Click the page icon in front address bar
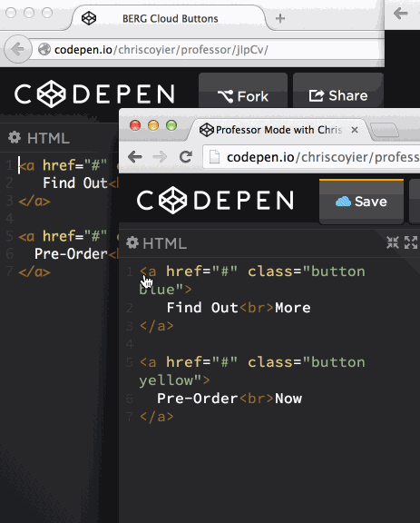420x523 pixels. (x=214, y=157)
